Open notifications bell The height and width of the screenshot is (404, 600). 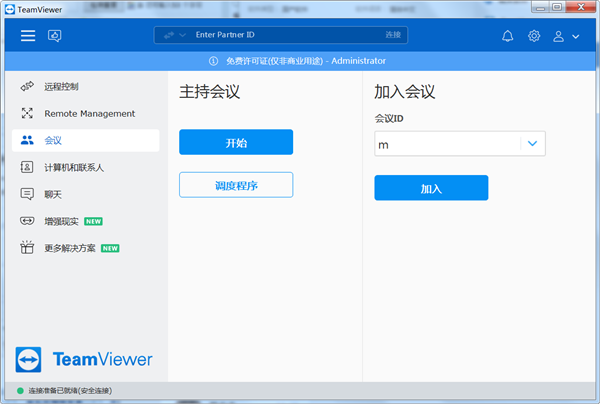[x=507, y=36]
